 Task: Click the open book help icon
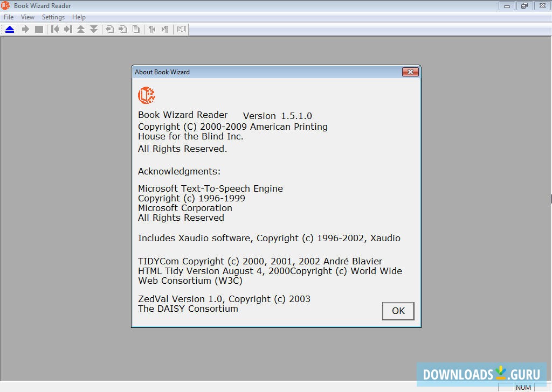point(181,30)
